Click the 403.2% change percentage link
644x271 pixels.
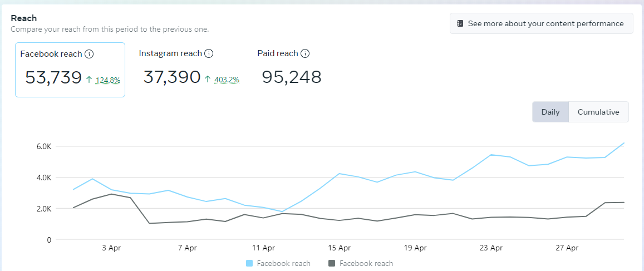tap(227, 80)
